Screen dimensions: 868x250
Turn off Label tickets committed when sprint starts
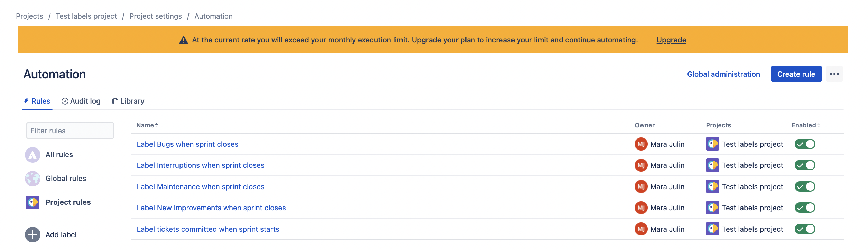coord(805,229)
